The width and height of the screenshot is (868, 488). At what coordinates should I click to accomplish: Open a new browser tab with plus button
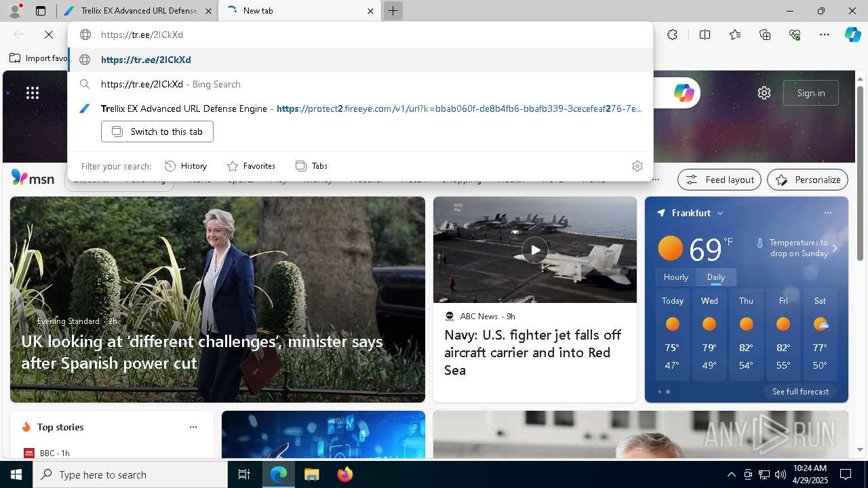[x=393, y=11]
